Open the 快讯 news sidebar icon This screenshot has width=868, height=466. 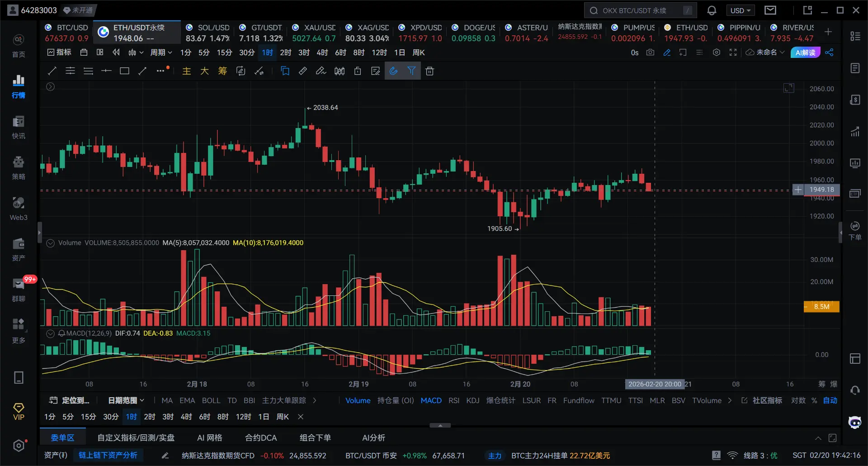click(x=19, y=127)
